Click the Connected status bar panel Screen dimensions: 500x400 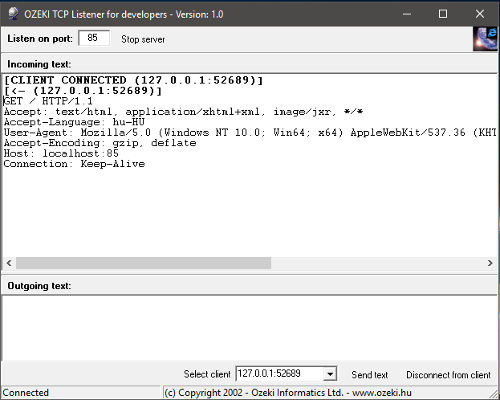click(81, 393)
